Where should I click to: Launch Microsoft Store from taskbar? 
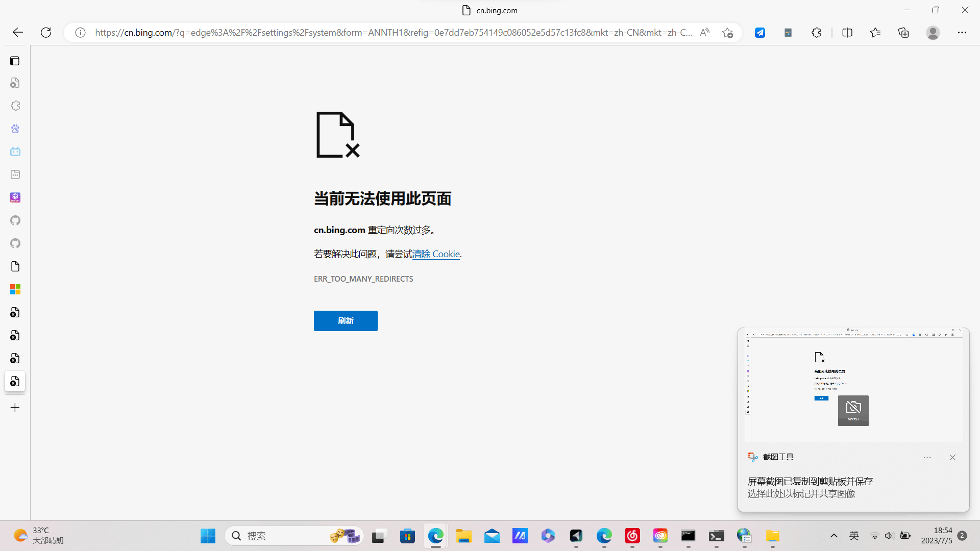[407, 536]
